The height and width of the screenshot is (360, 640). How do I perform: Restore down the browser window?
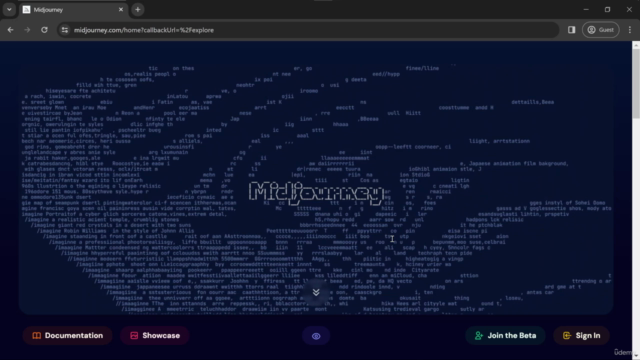tap(607, 9)
